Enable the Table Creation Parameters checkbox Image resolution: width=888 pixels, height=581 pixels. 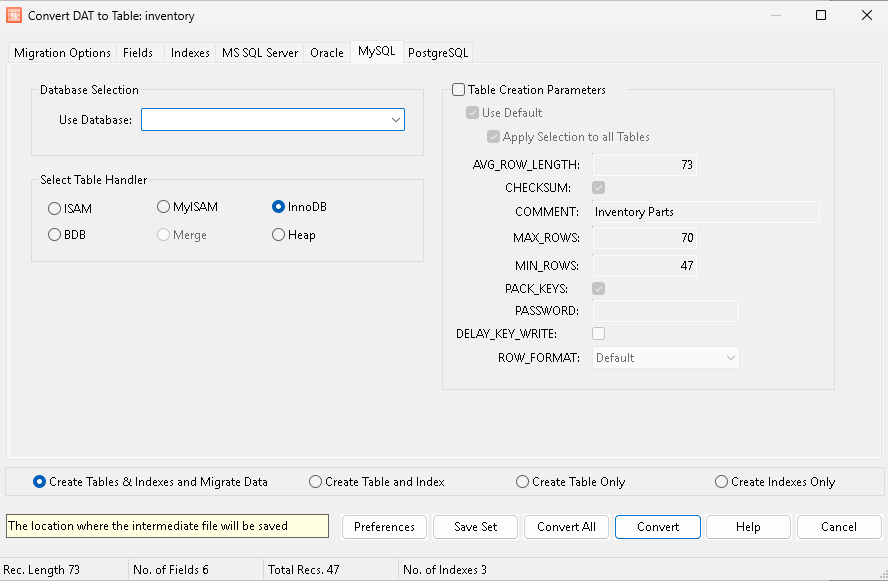(459, 90)
